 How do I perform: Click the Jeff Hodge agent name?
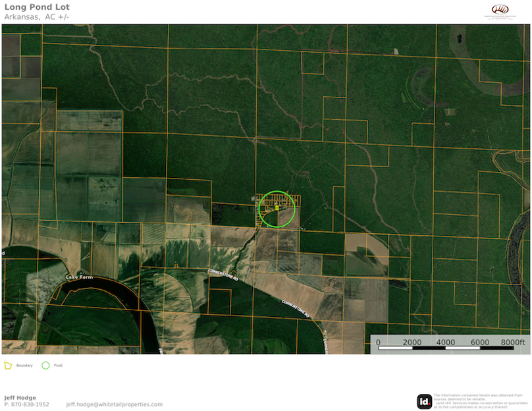[20, 397]
